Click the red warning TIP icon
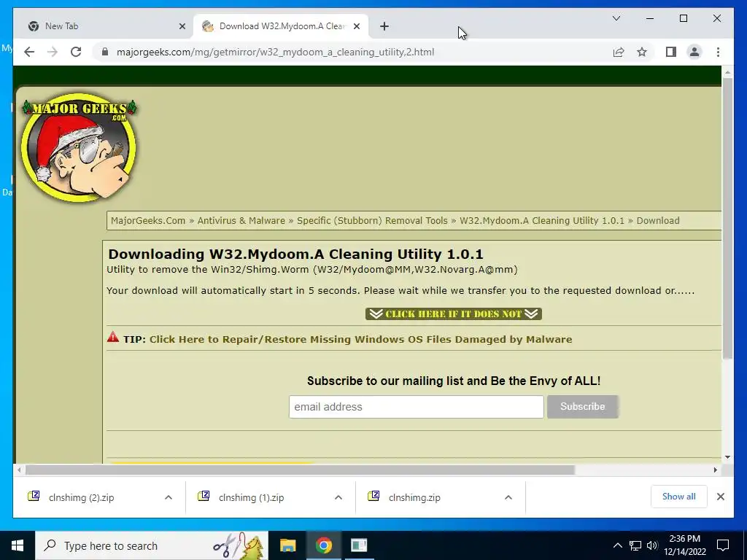The image size is (747, 560). [113, 337]
